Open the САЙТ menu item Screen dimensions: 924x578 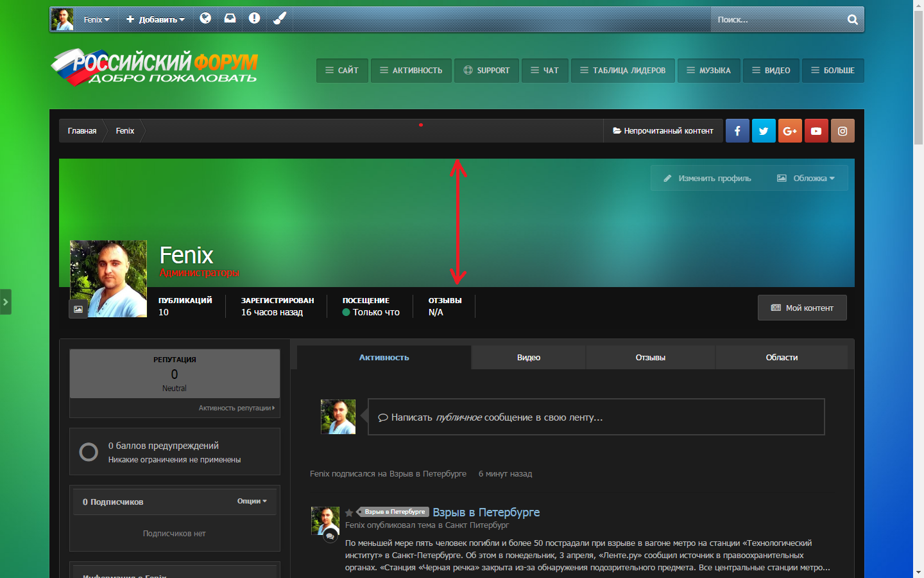tap(342, 71)
